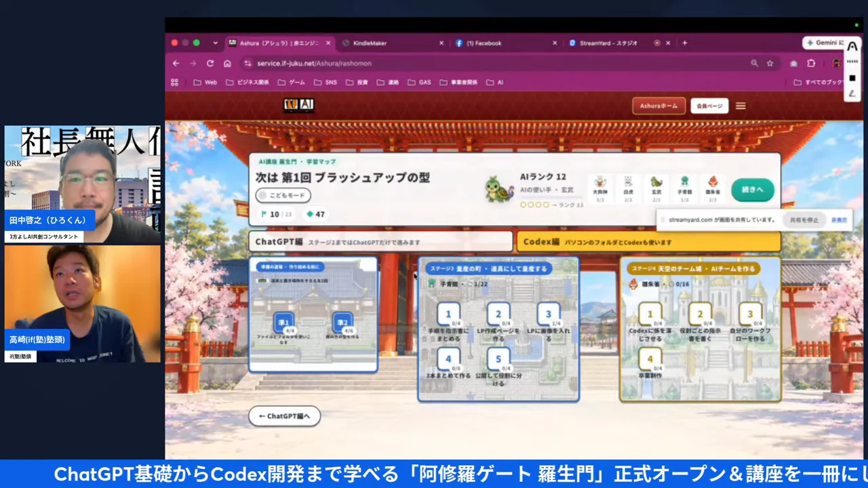Viewport: 868px width, 488px height.
Task: Open the Web bookmarks folder
Action: 205,82
